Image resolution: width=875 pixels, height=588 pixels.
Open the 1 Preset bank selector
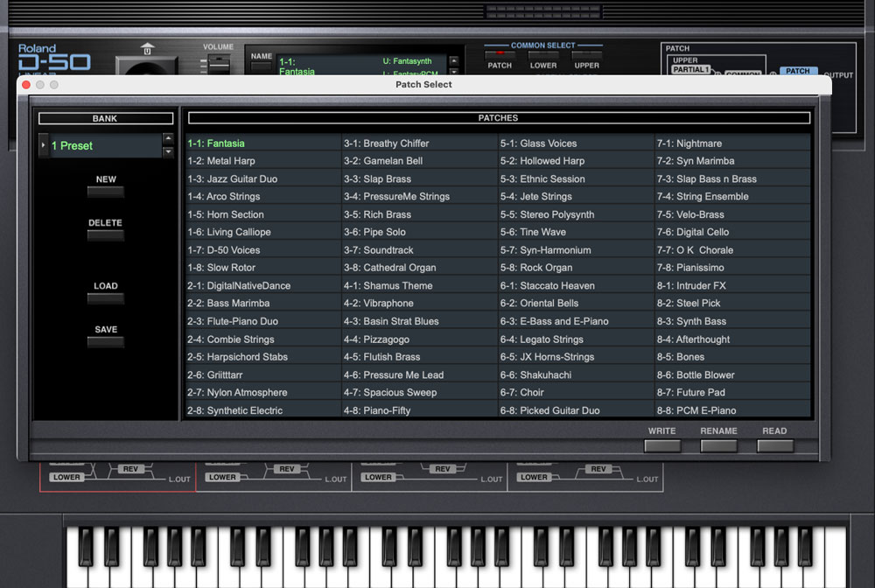point(106,145)
